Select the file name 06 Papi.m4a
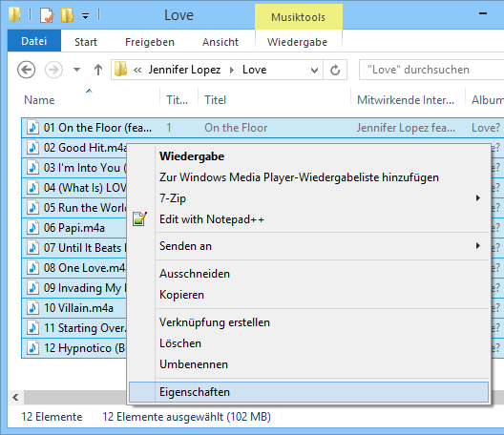504x435 pixels. 74,228
